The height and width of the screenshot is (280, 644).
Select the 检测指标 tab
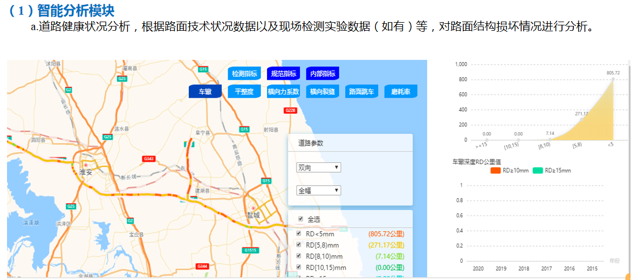(x=244, y=74)
